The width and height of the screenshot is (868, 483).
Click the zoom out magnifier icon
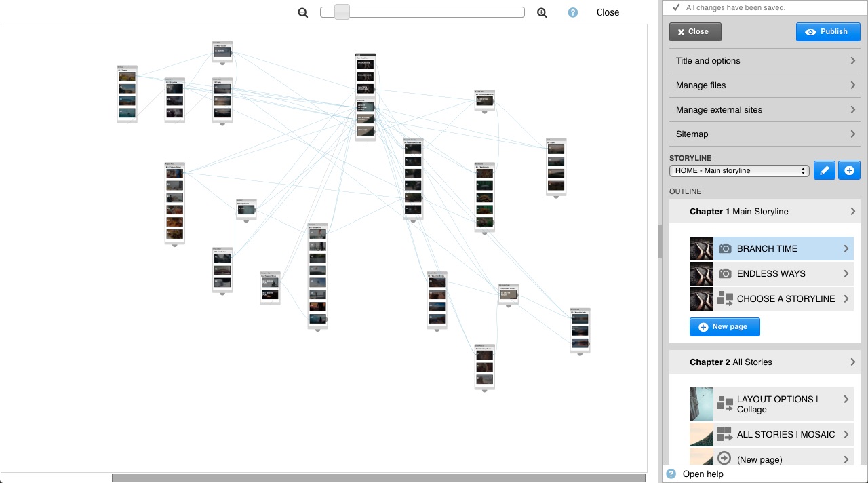[303, 12]
